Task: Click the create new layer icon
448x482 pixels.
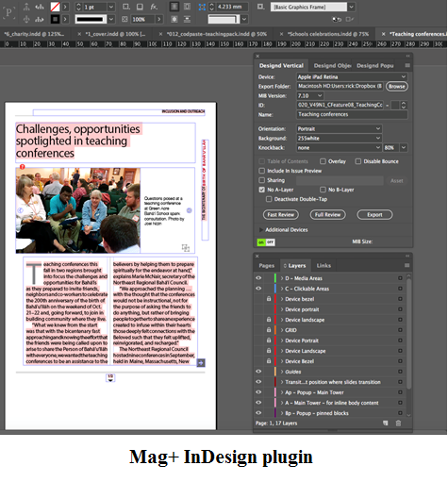Action: click(386, 424)
